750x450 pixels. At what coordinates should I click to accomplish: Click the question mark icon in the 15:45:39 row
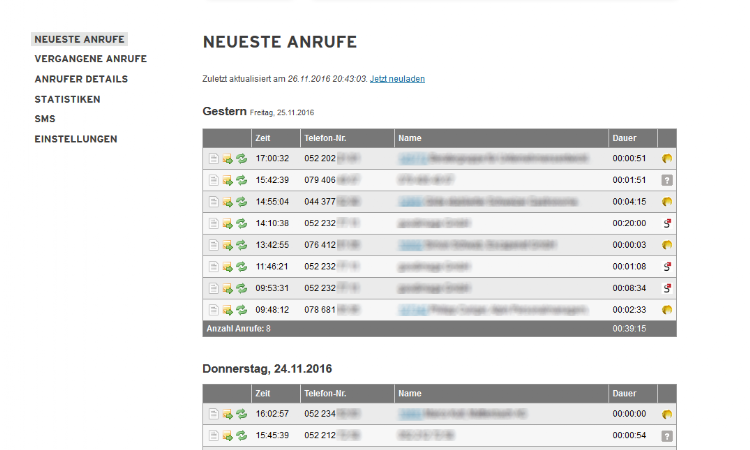[667, 436]
